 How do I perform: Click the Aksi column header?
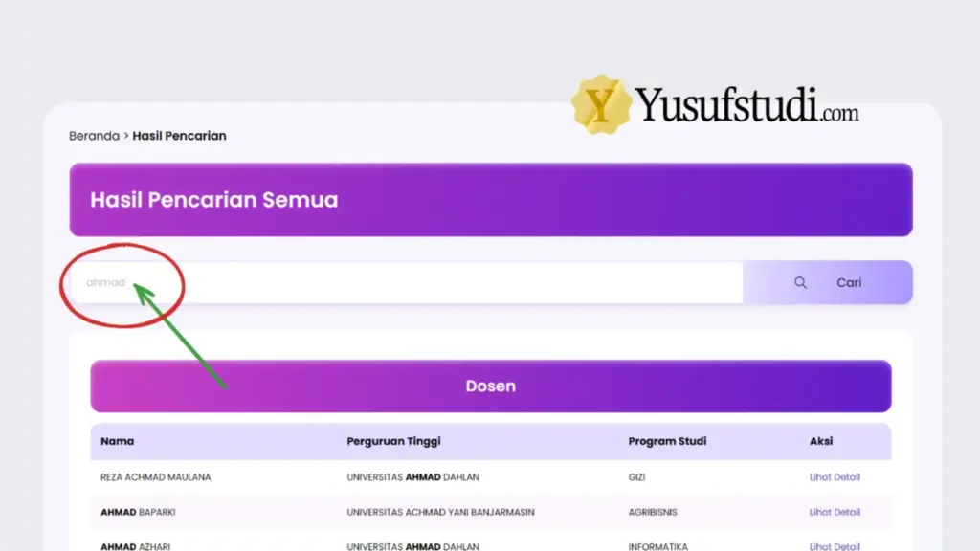820,441
